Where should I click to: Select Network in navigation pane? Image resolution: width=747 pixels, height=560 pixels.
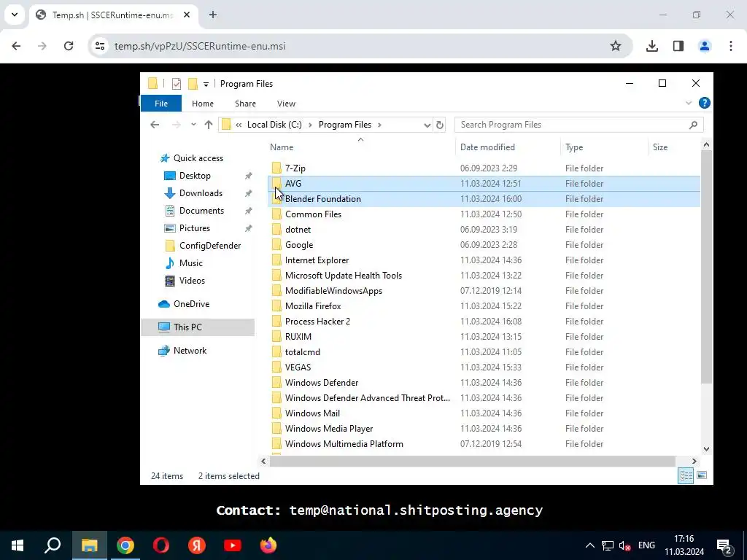[190, 351]
